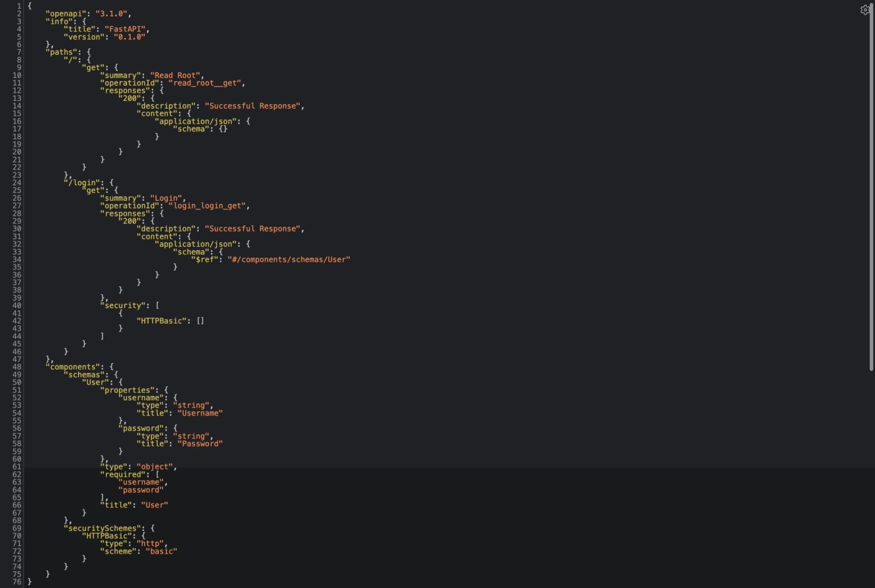This screenshot has width=875, height=588.
Task: Click the "login_login_get" operationId value
Action: click(x=208, y=206)
